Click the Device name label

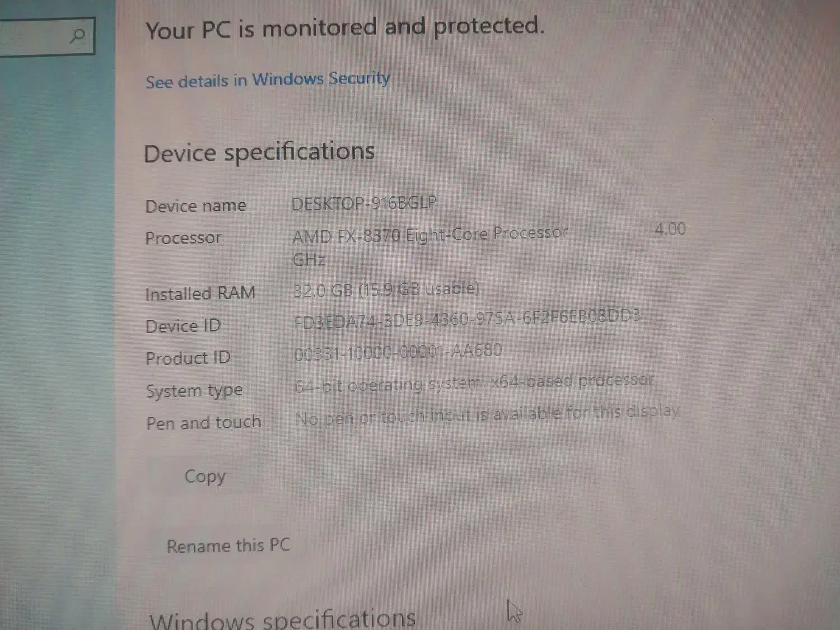click(x=195, y=206)
